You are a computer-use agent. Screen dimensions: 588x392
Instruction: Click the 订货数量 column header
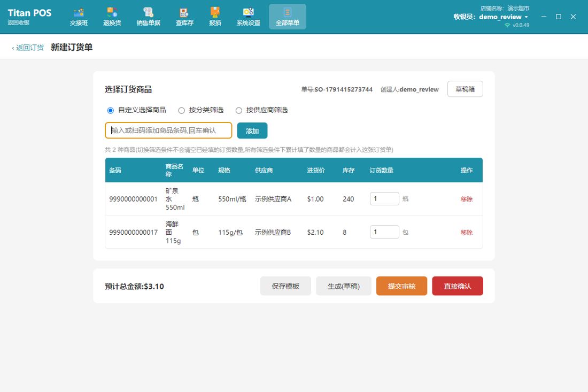(x=381, y=170)
